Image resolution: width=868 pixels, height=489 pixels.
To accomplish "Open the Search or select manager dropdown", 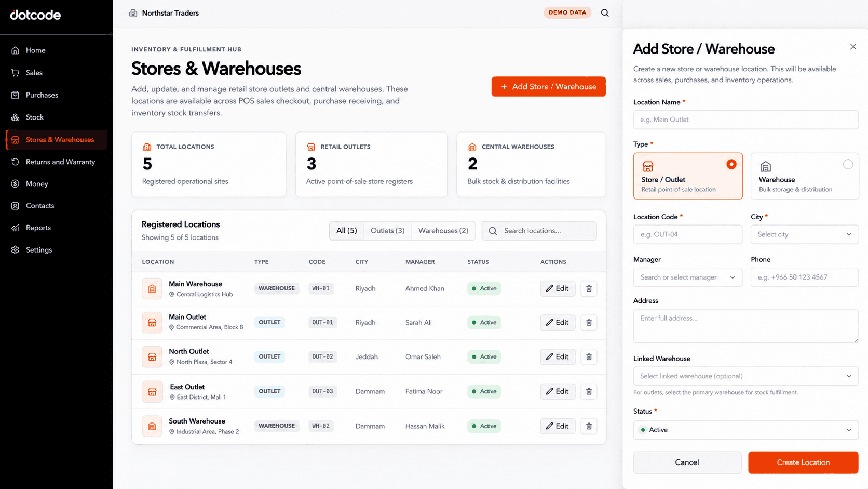I will [688, 277].
